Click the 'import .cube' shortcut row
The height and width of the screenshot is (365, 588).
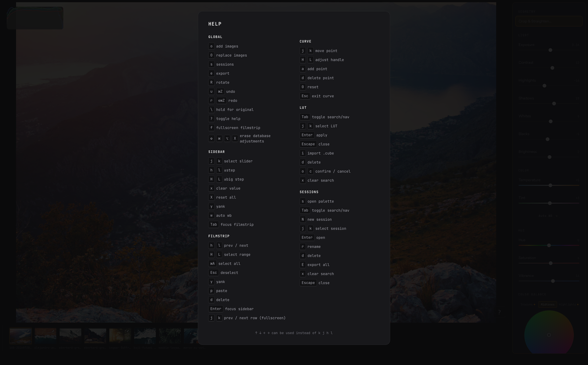[x=317, y=153]
